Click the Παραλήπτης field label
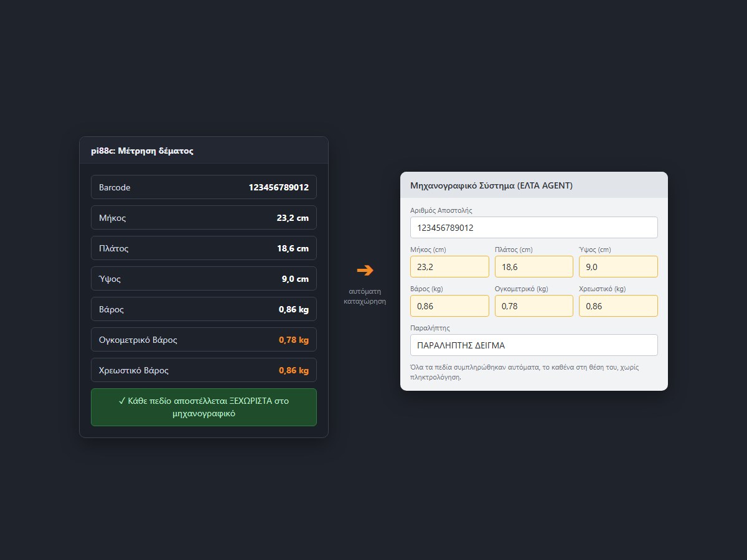 [430, 328]
